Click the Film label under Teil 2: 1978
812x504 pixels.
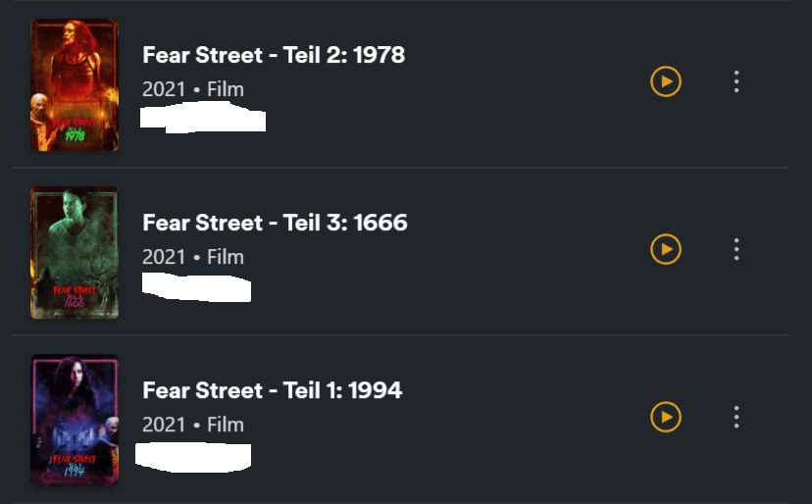pyautogui.click(x=226, y=89)
